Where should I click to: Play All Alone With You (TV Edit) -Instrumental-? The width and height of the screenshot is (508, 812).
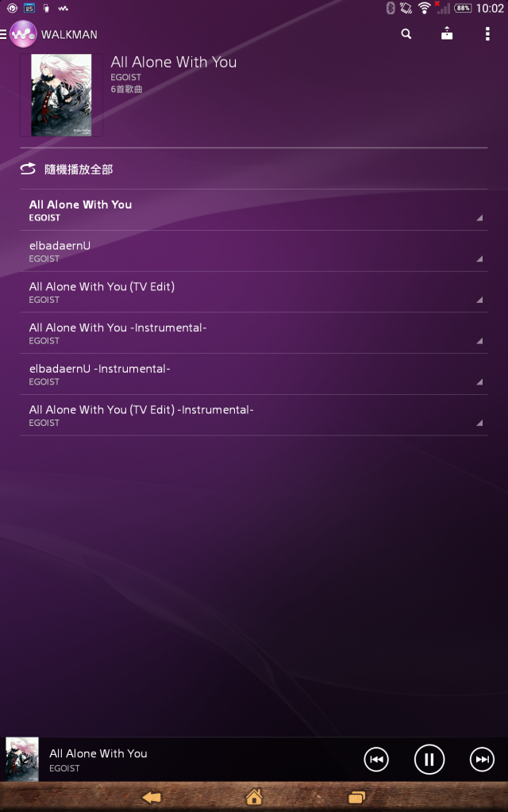(254, 415)
